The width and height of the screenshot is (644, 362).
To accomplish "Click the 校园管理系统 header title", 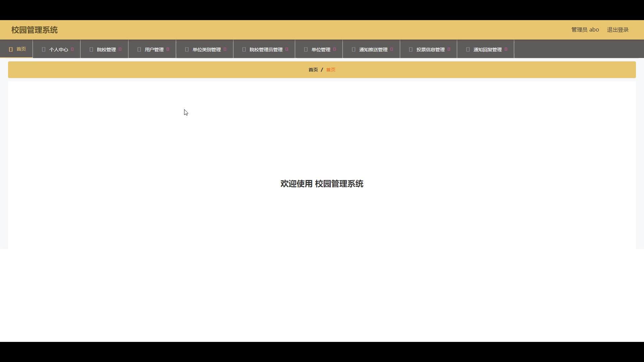I will [35, 30].
